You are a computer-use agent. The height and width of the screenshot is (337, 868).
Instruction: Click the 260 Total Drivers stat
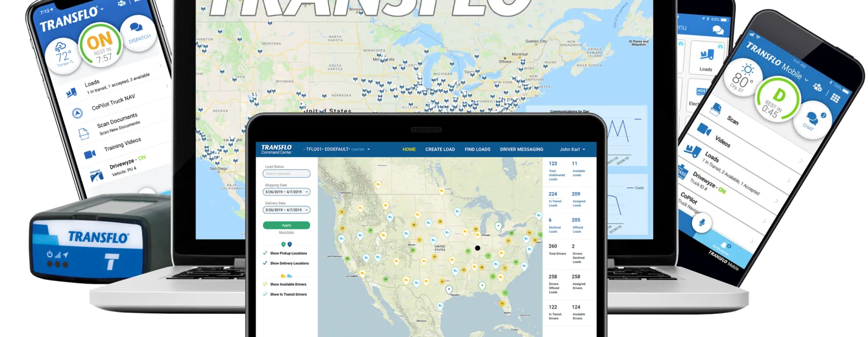click(557, 249)
